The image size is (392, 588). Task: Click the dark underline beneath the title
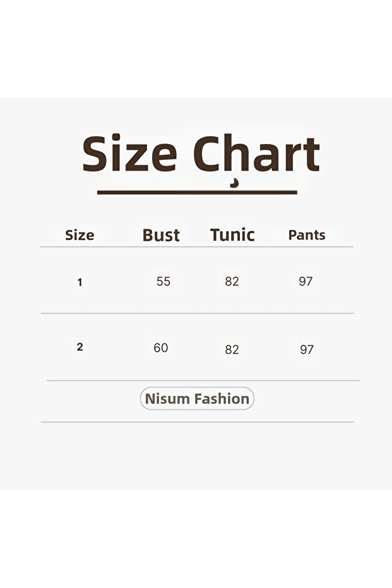197,192
